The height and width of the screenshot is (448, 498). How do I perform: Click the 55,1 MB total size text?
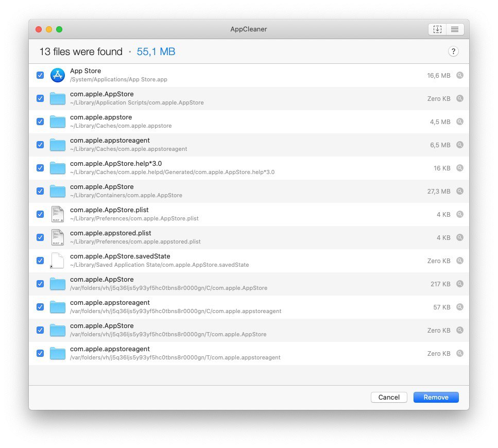tap(156, 51)
